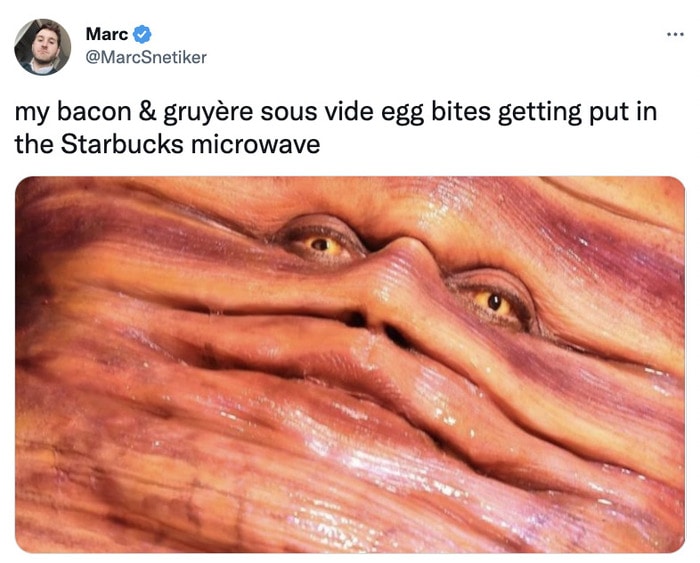Click the word microwave in the tweet
Screen dimensions: 700x563
[x=256, y=145]
